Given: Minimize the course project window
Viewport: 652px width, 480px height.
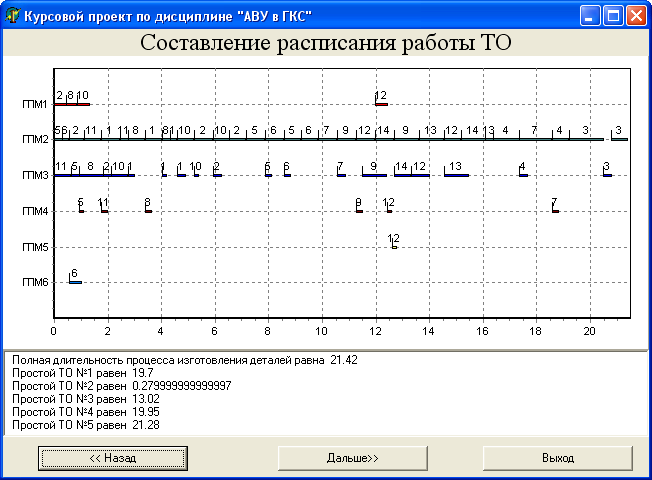Looking at the screenshot, I should point(590,15).
